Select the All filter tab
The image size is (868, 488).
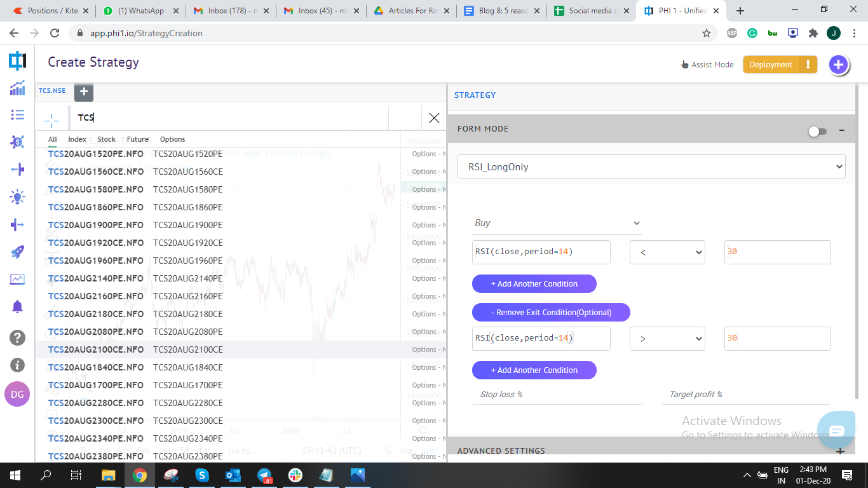(x=53, y=139)
